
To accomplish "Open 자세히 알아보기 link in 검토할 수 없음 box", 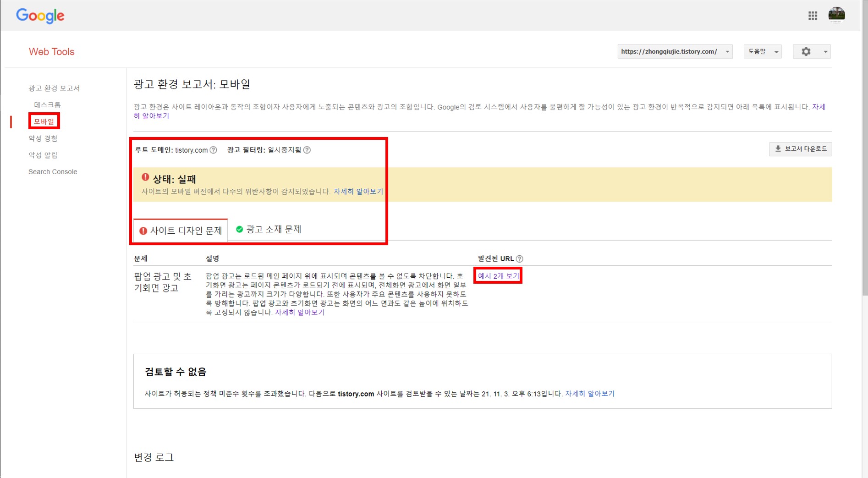I will pyautogui.click(x=590, y=394).
